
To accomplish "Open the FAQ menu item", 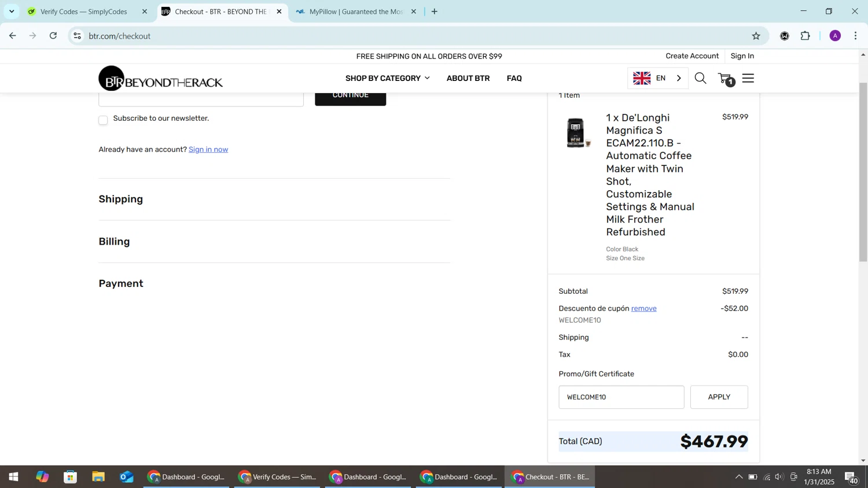I will pyautogui.click(x=514, y=78).
